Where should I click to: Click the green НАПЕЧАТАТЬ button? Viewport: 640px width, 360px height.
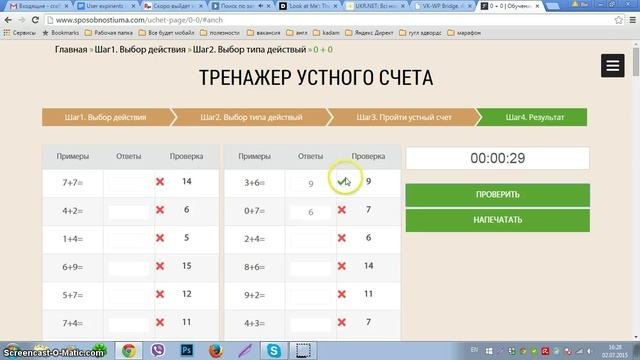coord(498,220)
